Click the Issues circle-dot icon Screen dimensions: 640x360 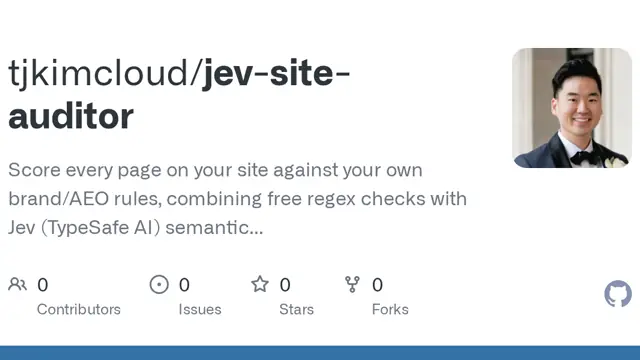point(159,284)
